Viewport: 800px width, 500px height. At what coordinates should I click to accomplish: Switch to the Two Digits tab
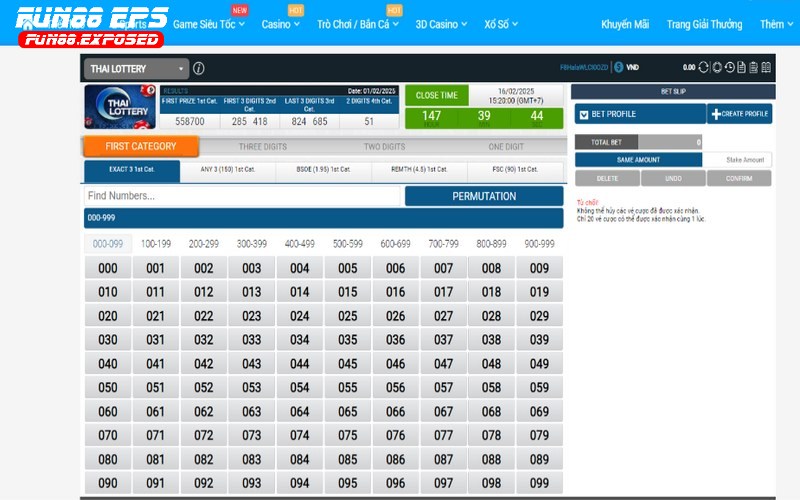point(384,146)
